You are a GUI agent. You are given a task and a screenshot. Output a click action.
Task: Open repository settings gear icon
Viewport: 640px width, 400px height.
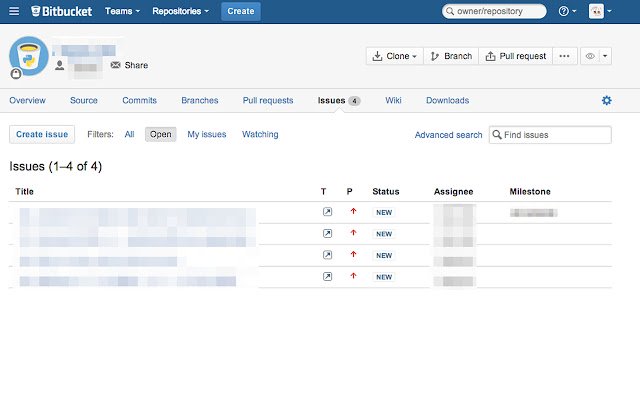607,100
